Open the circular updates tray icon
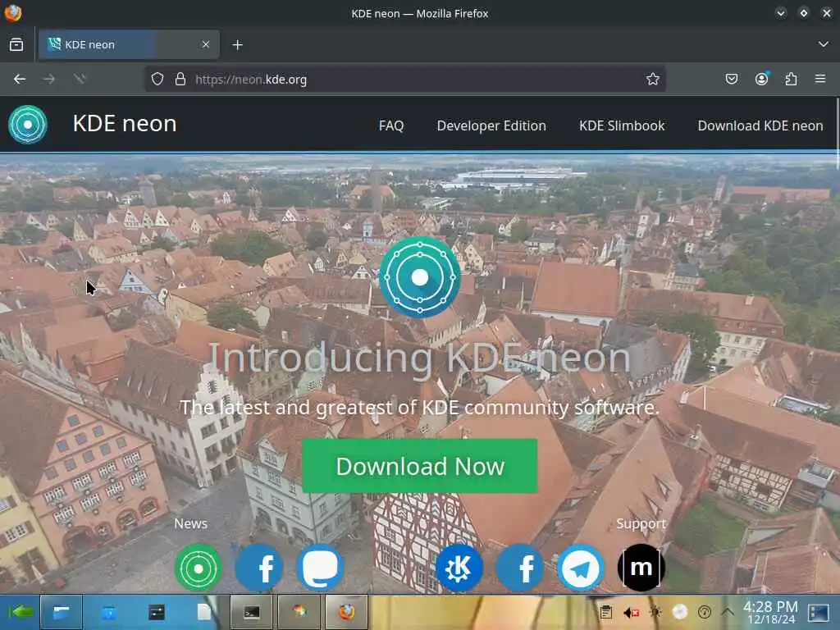 tap(705, 612)
